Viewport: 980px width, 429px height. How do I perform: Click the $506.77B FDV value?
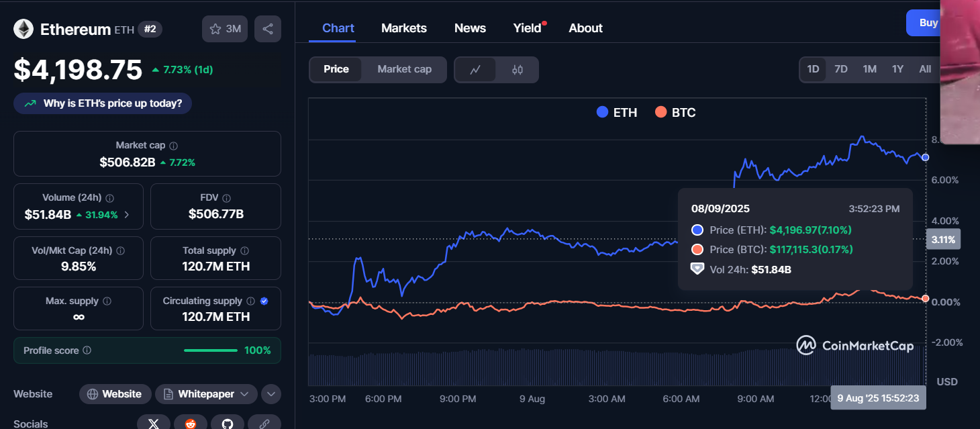(216, 215)
